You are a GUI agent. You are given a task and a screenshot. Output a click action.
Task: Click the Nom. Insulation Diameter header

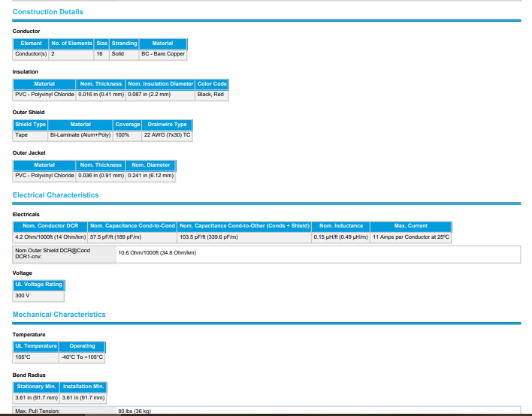coord(160,84)
